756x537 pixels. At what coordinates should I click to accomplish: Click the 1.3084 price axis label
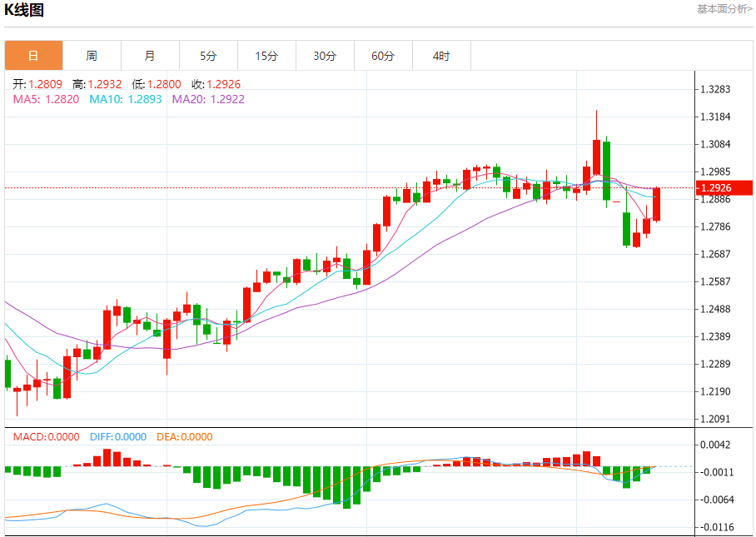(715, 144)
